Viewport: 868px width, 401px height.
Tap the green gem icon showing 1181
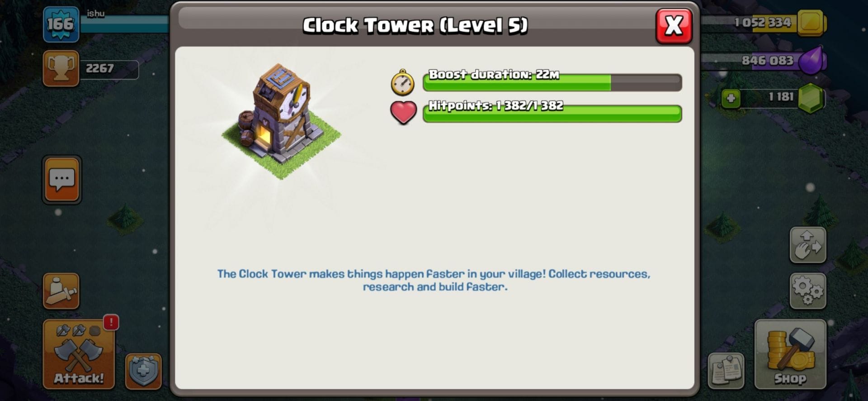tap(811, 98)
